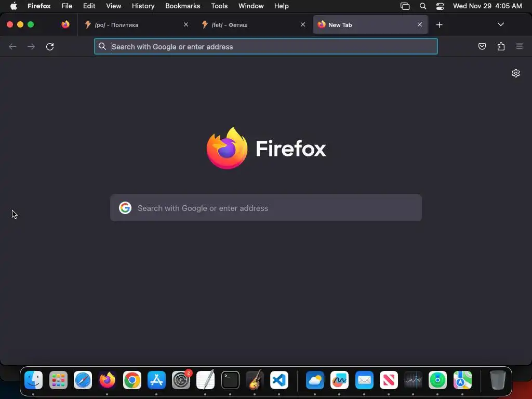Launch Google Chrome from the Dock

click(x=132, y=380)
